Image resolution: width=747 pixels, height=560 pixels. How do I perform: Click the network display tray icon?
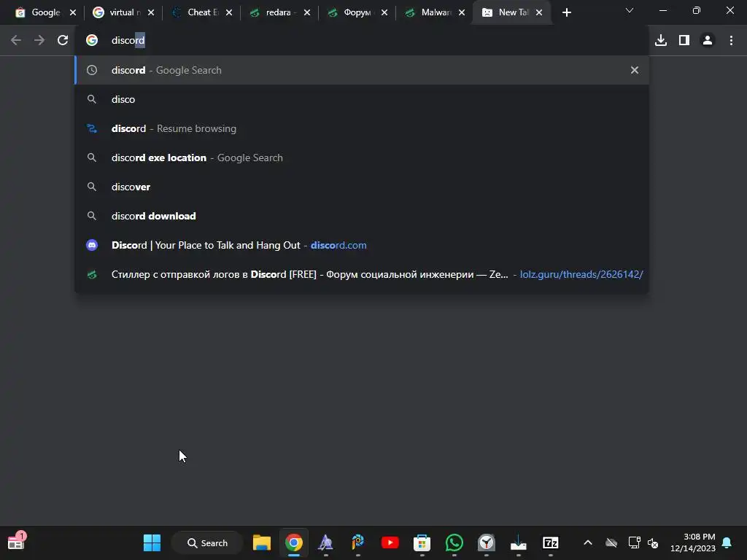tap(634, 542)
